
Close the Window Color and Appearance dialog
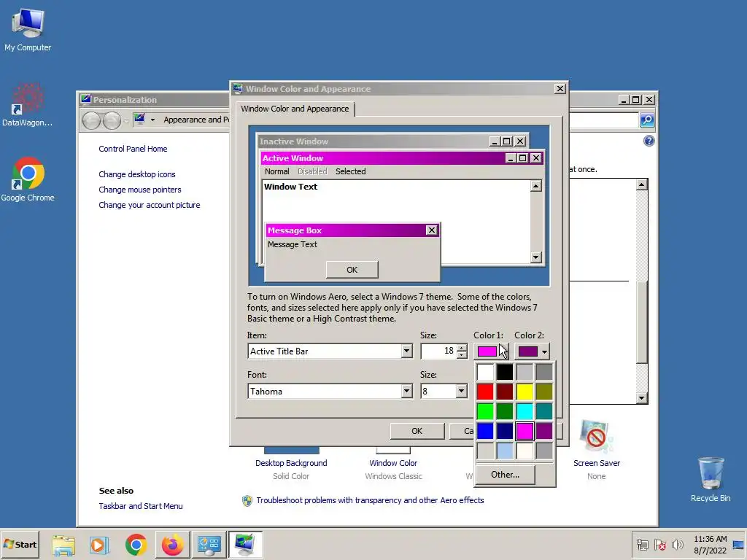click(x=560, y=88)
